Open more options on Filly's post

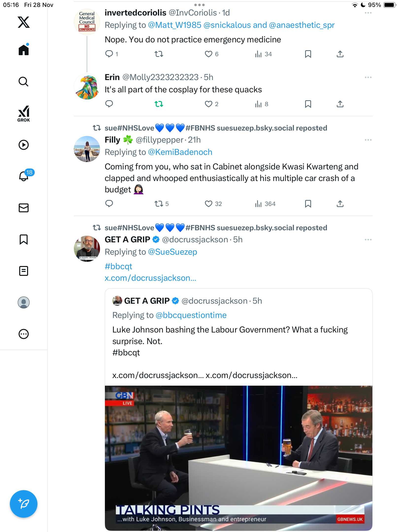pos(368,140)
